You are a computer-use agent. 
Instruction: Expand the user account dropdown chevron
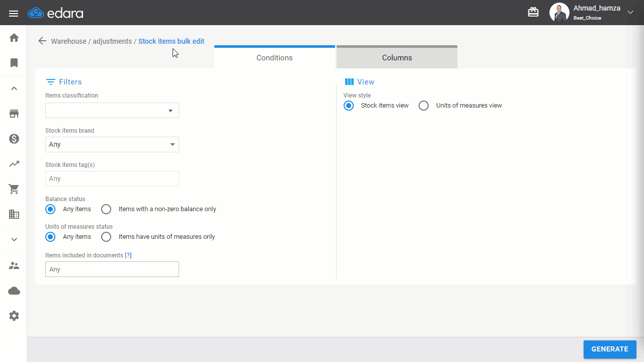[x=630, y=13]
